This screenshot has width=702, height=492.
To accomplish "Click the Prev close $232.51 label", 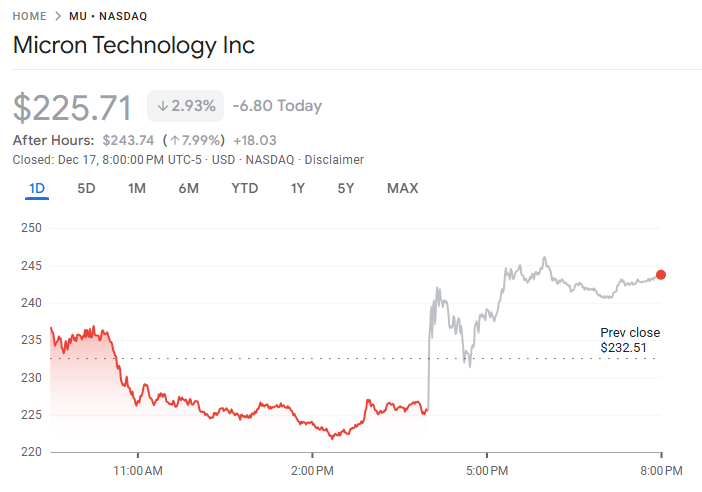I will click(x=630, y=340).
